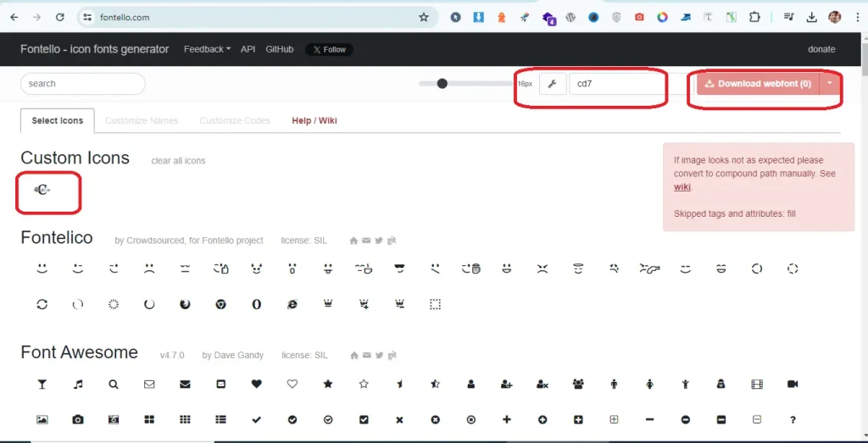Click clear all icons link
This screenshot has width=868, height=443.
178,161
